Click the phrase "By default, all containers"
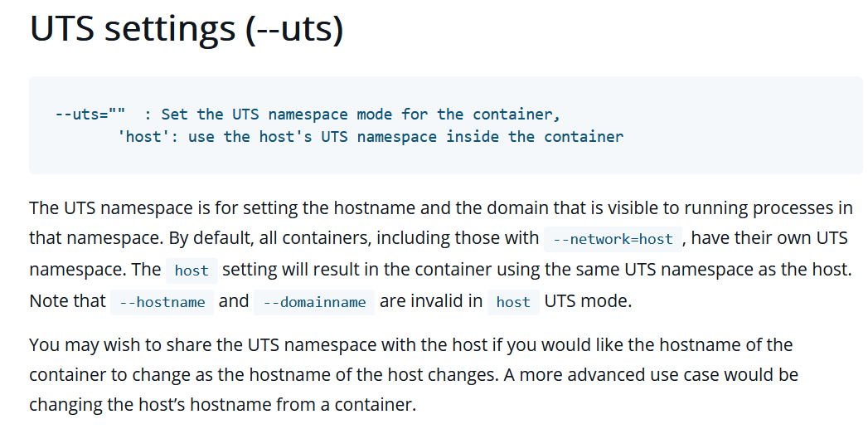This screenshot has width=868, height=434. [x=269, y=238]
